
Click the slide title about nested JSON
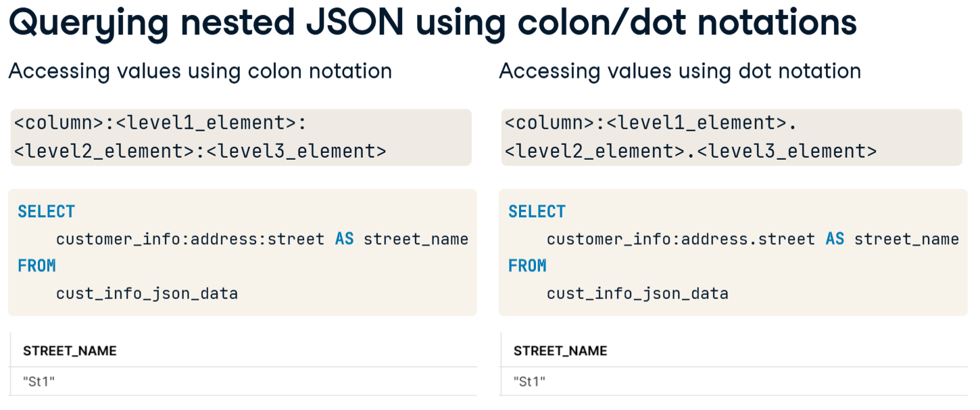(433, 23)
